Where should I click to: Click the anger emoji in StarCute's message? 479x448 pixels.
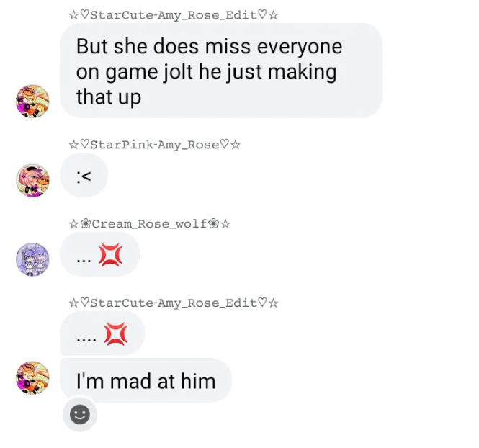(115, 333)
